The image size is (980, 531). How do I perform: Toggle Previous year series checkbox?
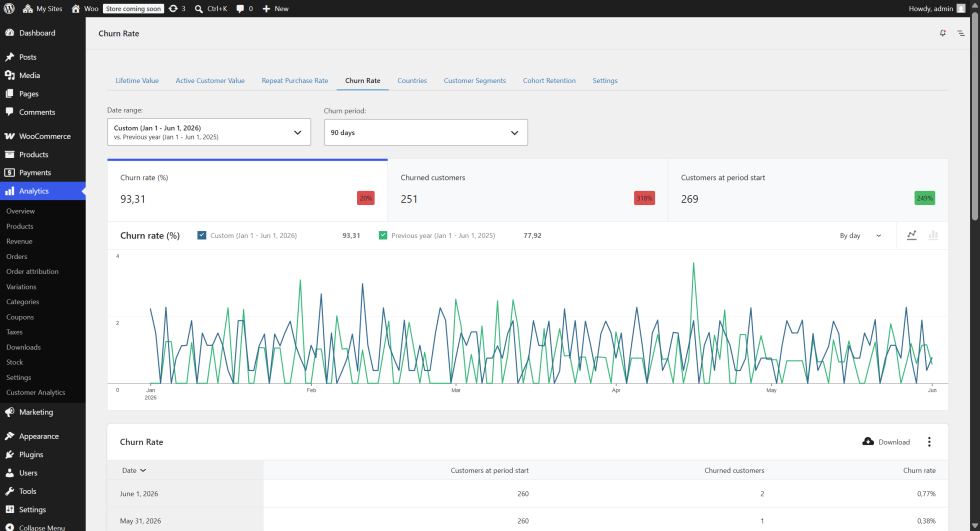(x=383, y=236)
